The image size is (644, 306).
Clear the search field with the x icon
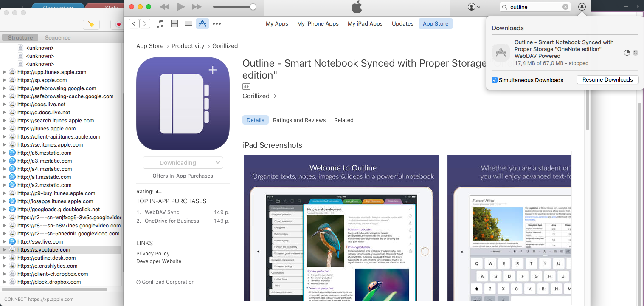click(x=565, y=7)
